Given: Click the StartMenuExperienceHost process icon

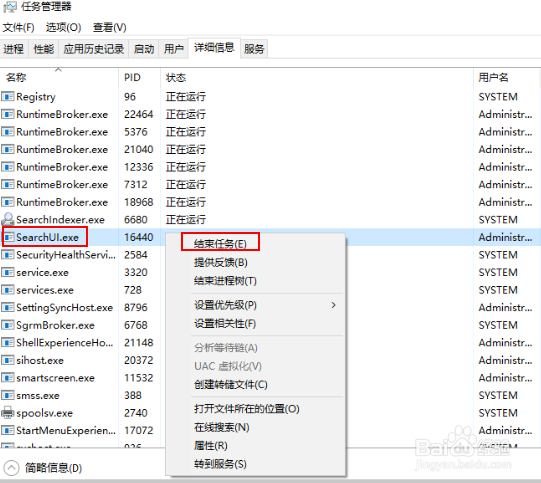Looking at the screenshot, I should pos(8,430).
